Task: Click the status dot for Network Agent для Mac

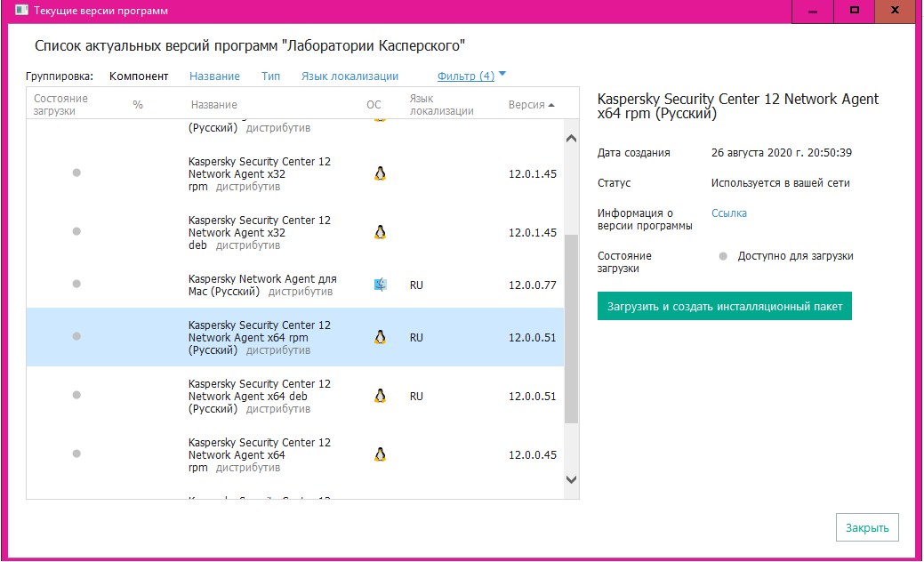Action: pyautogui.click(x=76, y=284)
